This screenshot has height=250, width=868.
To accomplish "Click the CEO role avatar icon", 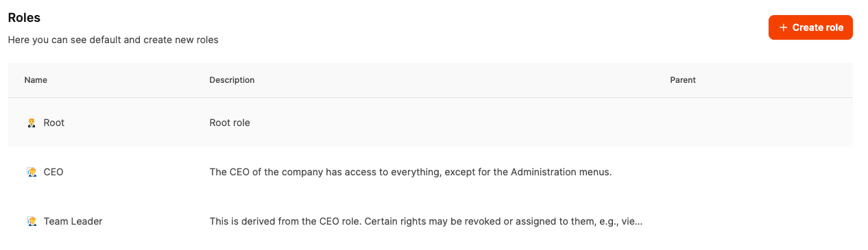I will (x=31, y=173).
